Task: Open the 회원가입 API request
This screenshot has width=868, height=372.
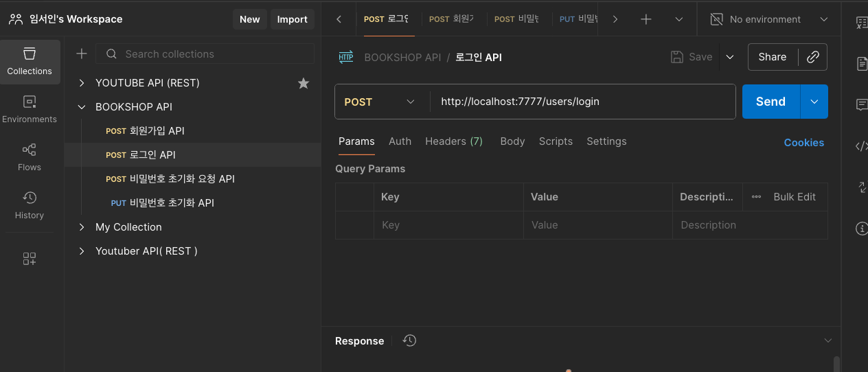Action: point(192,131)
